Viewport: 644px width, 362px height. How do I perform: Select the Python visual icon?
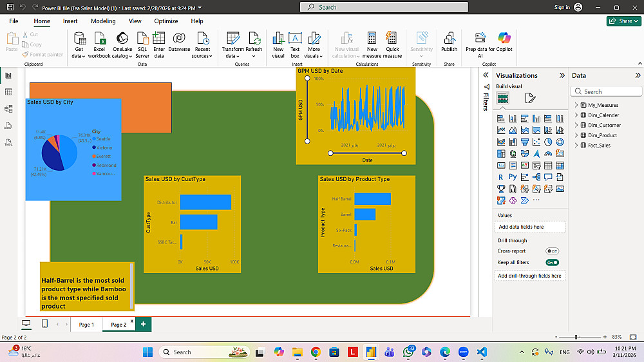point(513,176)
